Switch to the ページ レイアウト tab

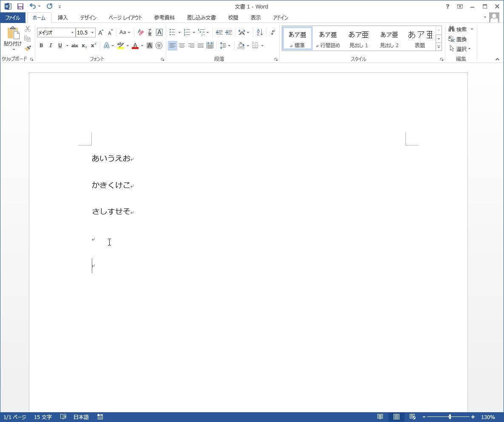coord(125,17)
